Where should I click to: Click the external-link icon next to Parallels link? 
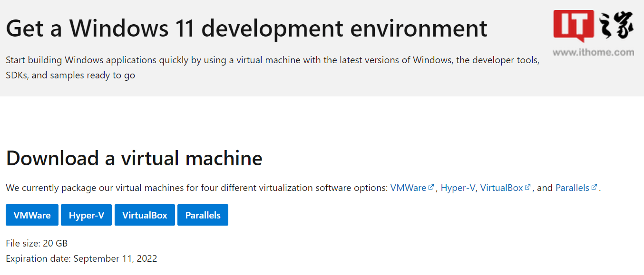[594, 187]
